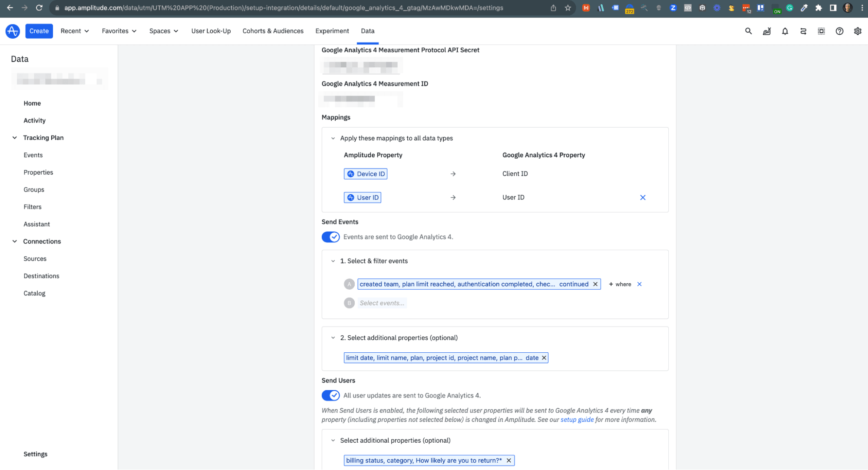Open the help question mark icon
The height and width of the screenshot is (470, 868).
[839, 31]
